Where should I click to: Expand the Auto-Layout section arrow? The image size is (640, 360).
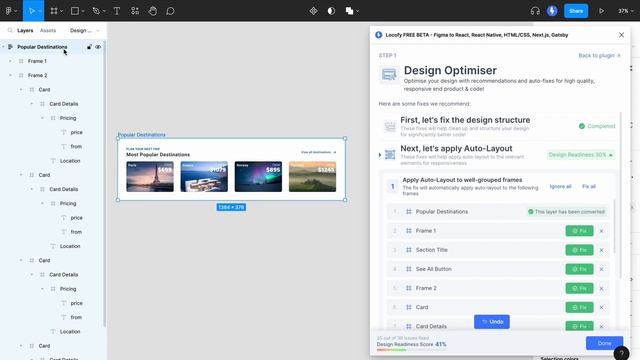tap(380, 155)
